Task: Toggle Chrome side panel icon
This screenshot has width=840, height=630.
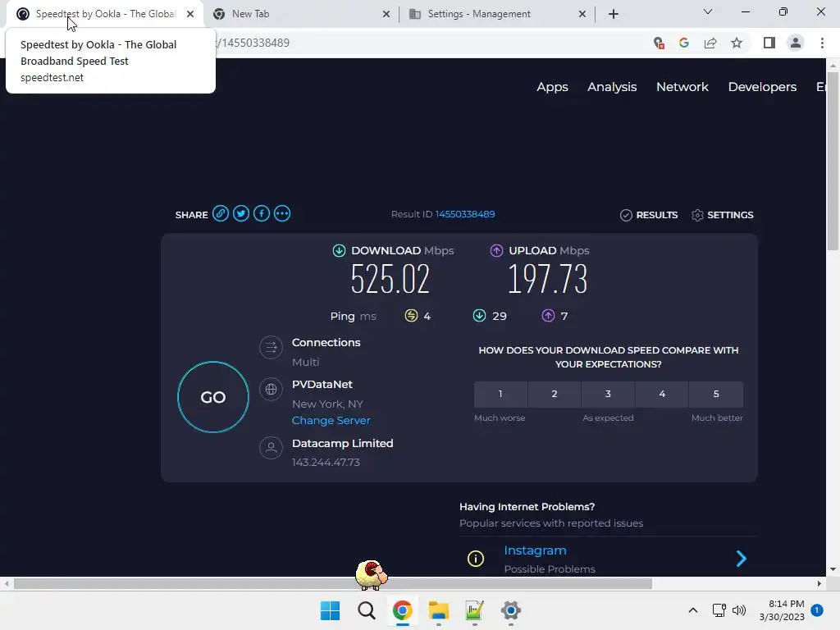Action: [769, 43]
